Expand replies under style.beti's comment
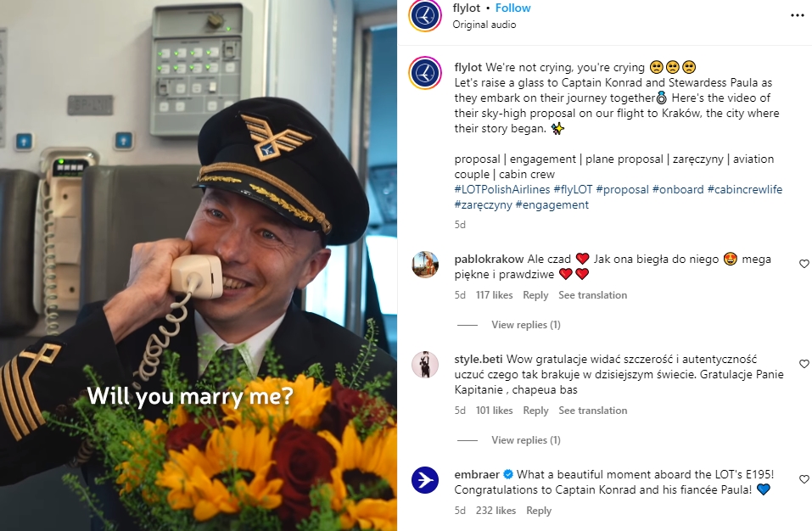812x531 pixels. (x=525, y=440)
